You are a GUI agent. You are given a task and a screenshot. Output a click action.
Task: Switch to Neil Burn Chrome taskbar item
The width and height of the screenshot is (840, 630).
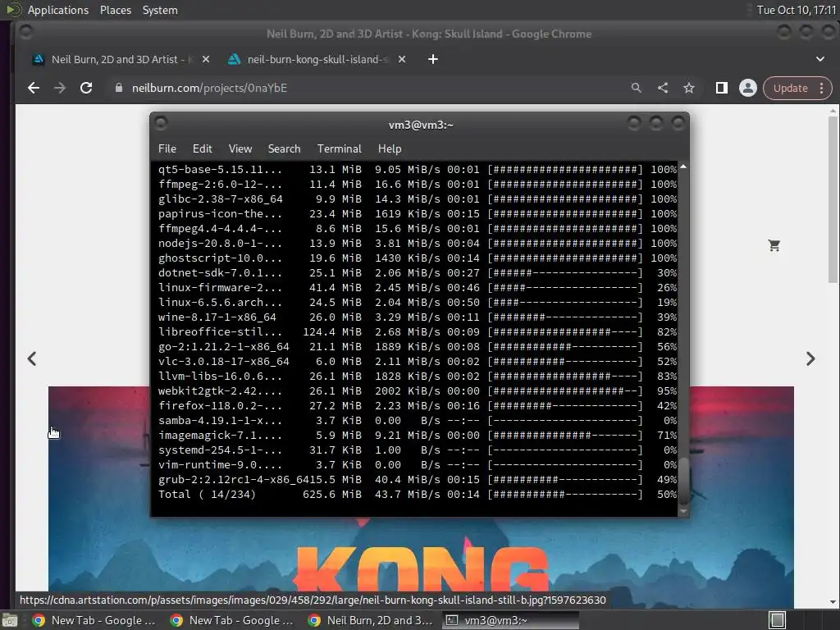pos(370,620)
